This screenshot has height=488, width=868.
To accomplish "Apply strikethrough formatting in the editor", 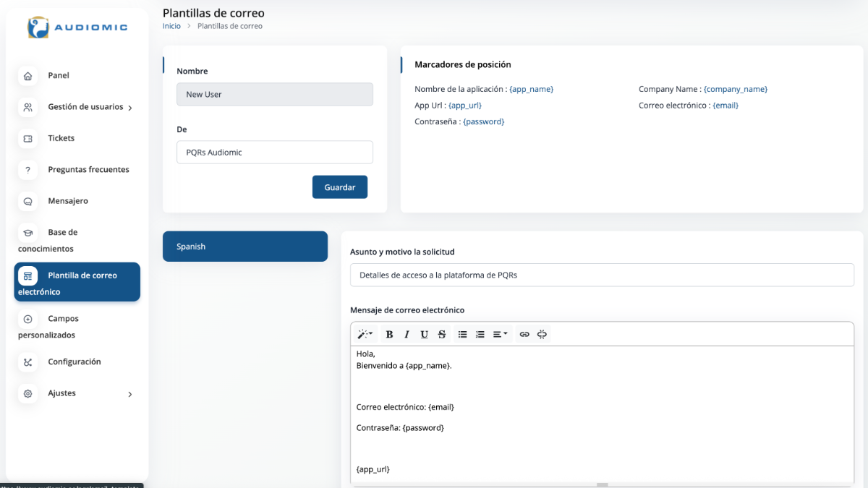I will pyautogui.click(x=442, y=334).
